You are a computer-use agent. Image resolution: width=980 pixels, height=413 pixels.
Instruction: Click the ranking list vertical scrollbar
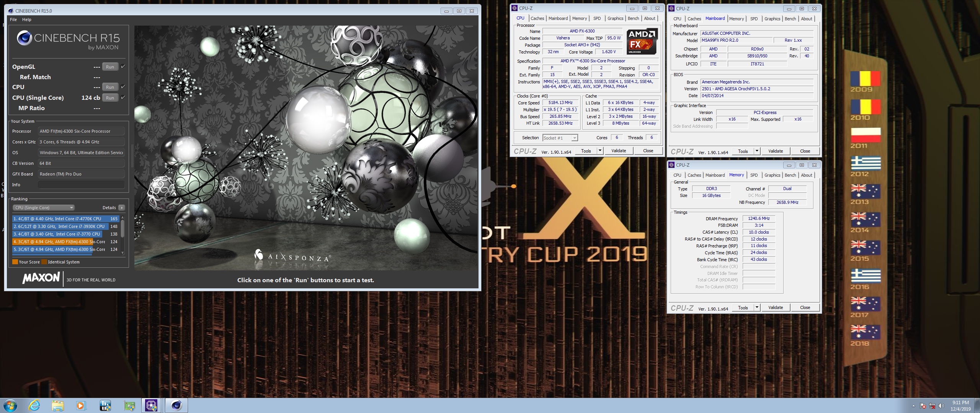pyautogui.click(x=122, y=234)
